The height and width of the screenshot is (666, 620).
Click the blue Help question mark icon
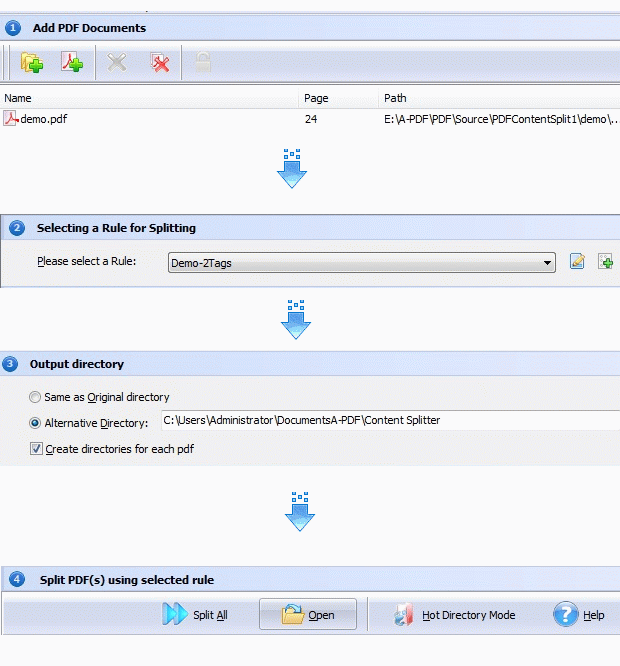(x=565, y=614)
